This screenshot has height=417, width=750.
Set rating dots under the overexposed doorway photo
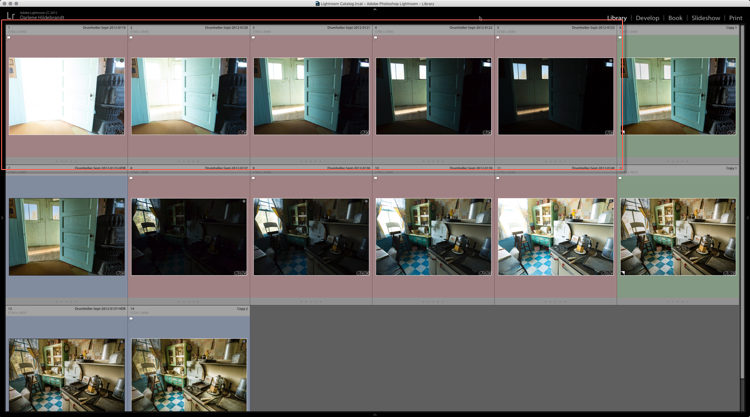pyautogui.click(x=66, y=161)
